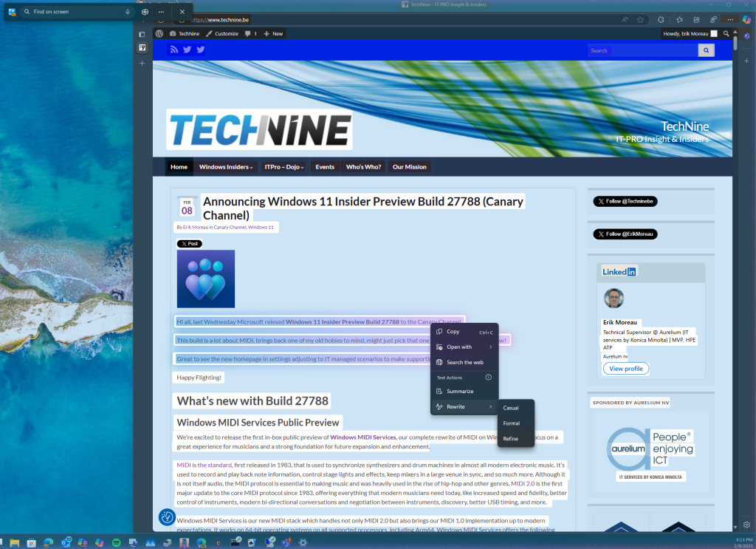Click the Click to Do thumbnail image in post
This screenshot has width=756, height=549.
206,279
